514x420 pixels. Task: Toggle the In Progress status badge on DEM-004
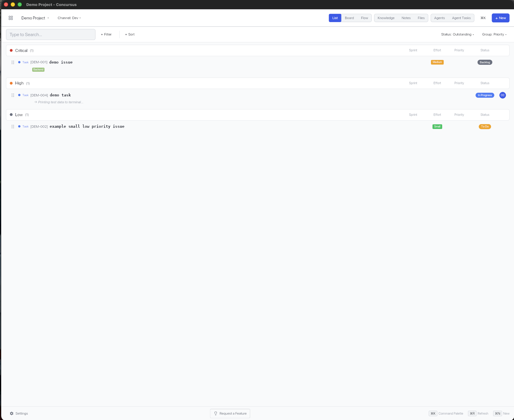[485, 95]
